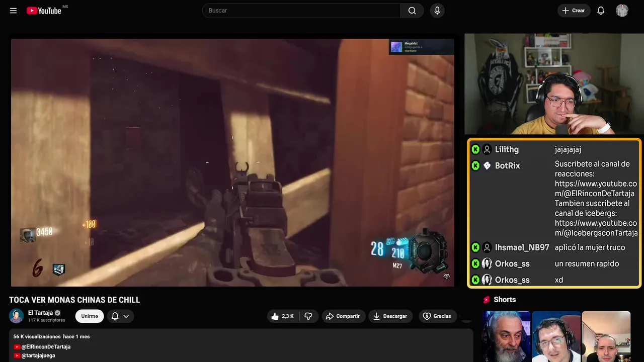This screenshot has height=362, width=644.
Task: Share the video via Compartir
Action: click(x=344, y=316)
